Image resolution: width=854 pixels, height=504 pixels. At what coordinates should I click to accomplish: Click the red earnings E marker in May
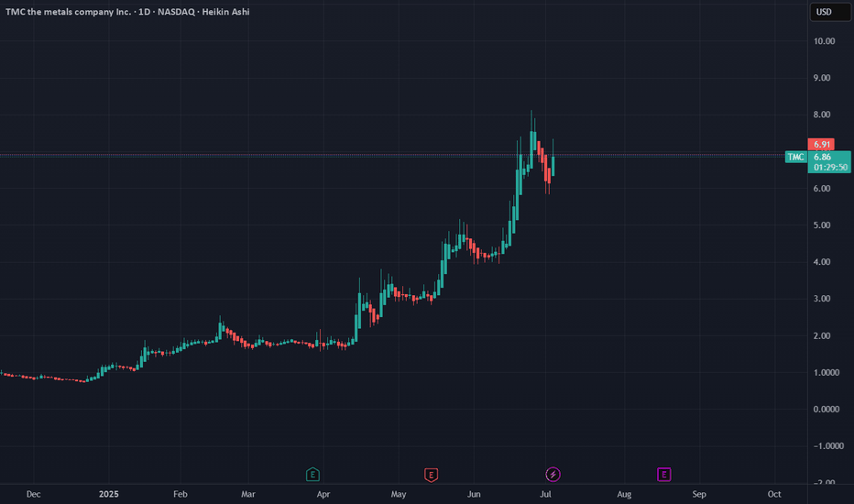coord(431,475)
